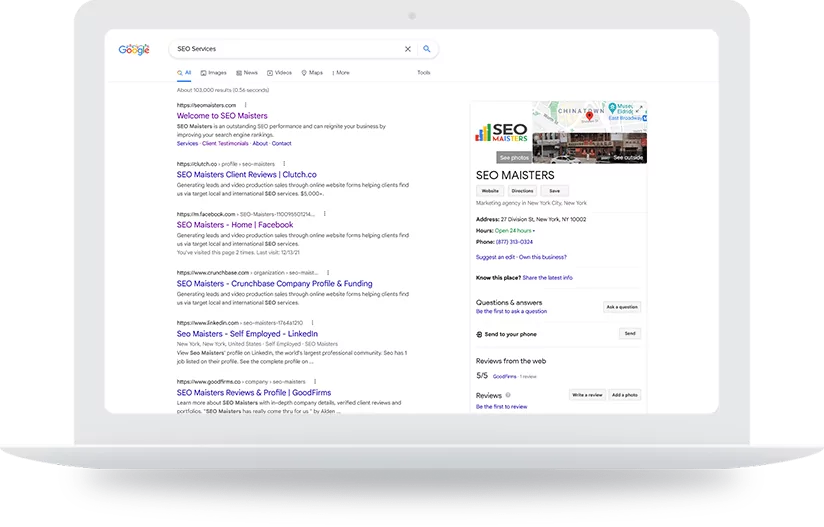The width and height of the screenshot is (824, 527).
Task: Open Crunchbase Company Profile & Funding result
Action: click(x=274, y=284)
